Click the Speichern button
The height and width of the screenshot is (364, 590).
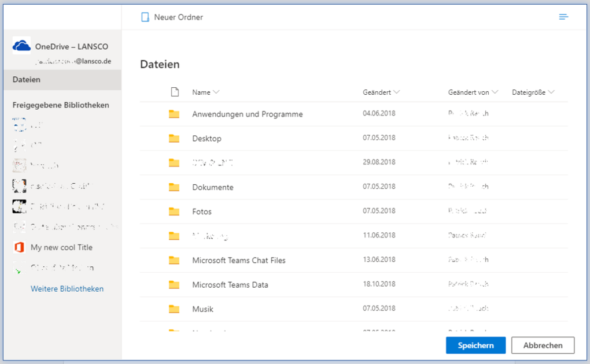475,345
